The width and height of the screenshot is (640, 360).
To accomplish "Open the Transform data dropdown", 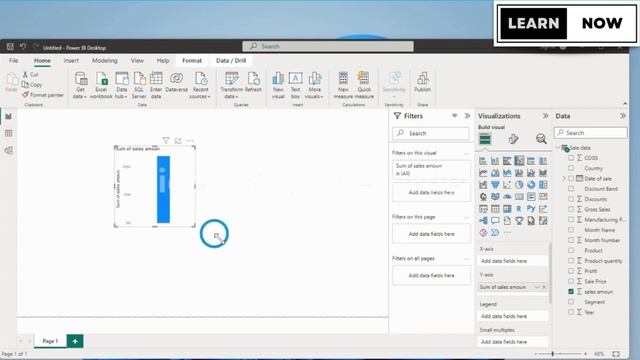I will (x=231, y=85).
